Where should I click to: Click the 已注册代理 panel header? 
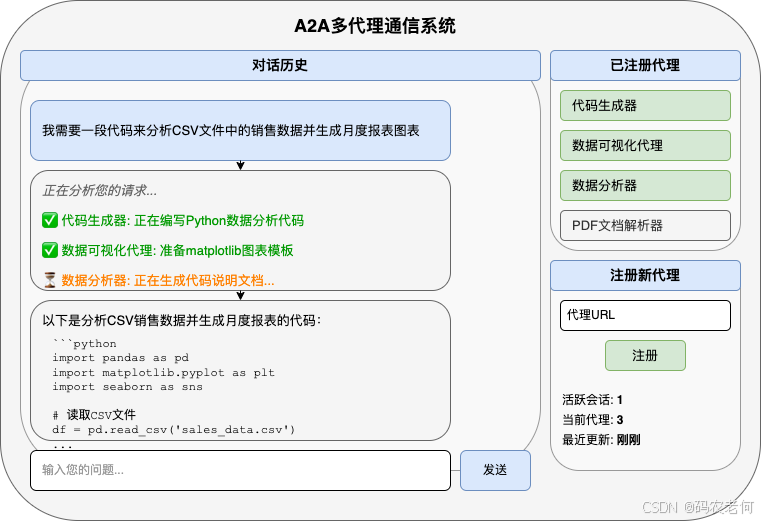tap(645, 65)
